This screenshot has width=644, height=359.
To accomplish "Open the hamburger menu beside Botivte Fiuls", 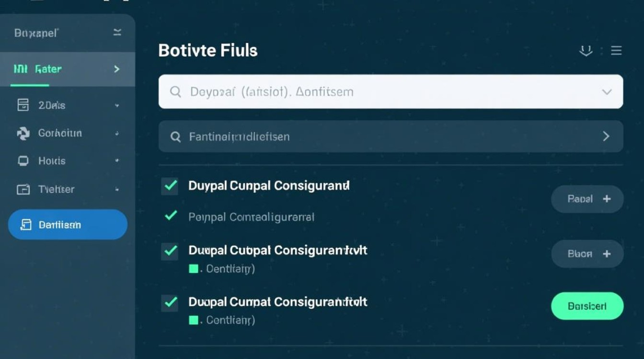I will coord(616,51).
